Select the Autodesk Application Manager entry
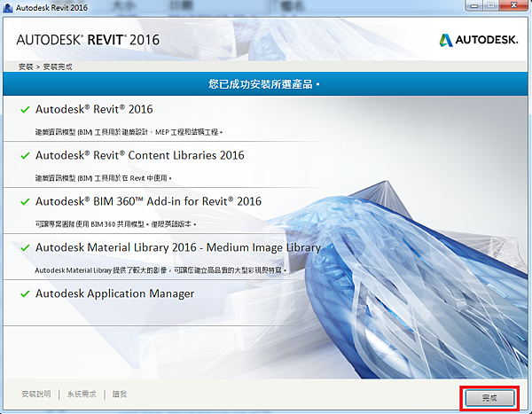Viewport: 532px width, 414px height. pos(115,293)
